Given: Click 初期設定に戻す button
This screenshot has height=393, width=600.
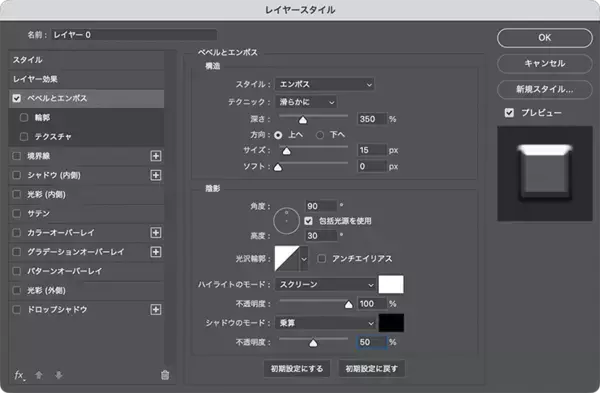Looking at the screenshot, I should tap(372, 369).
